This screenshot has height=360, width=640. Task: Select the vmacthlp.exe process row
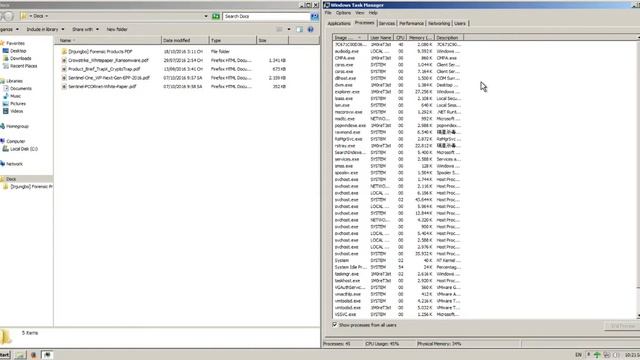click(x=398, y=294)
